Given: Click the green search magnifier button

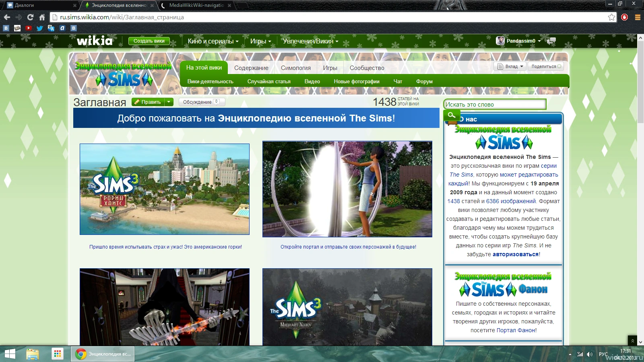Looking at the screenshot, I should [452, 115].
